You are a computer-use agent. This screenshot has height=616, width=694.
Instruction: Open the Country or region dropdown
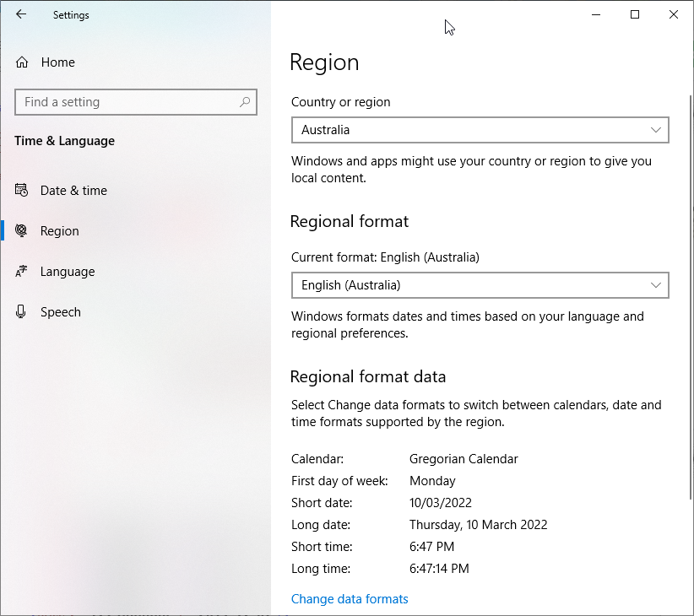480,130
